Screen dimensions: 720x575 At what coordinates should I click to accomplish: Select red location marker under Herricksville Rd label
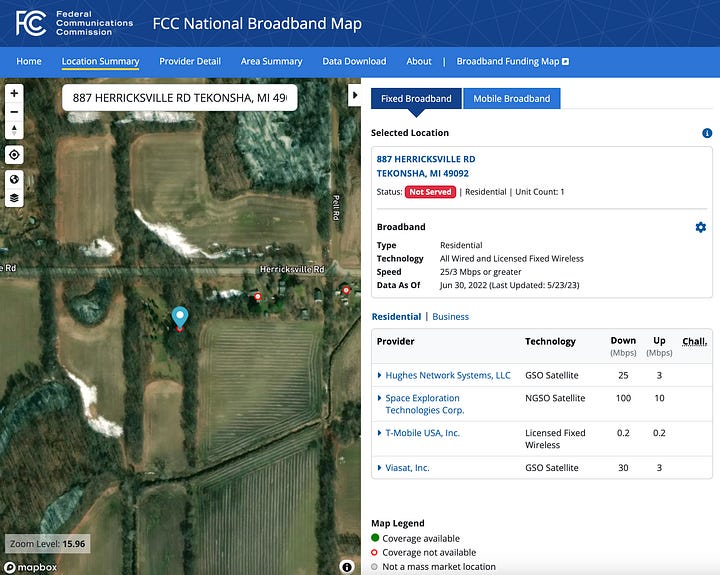[258, 297]
